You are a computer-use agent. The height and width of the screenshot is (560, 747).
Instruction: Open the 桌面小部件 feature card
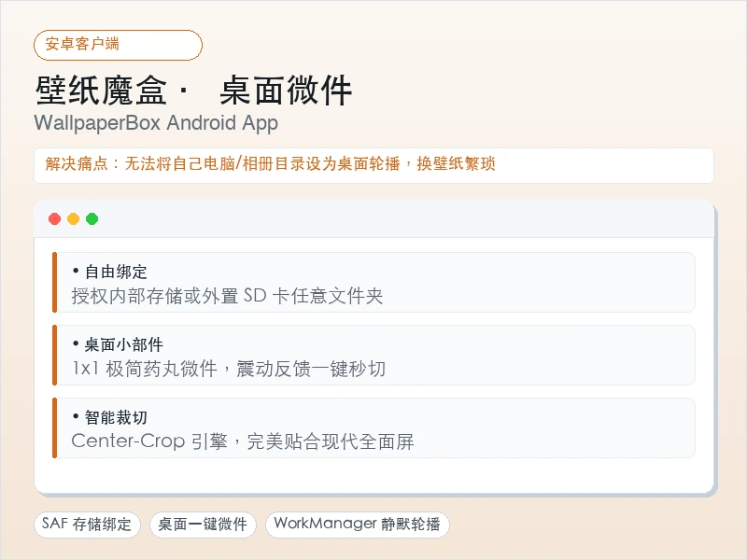[373, 356]
